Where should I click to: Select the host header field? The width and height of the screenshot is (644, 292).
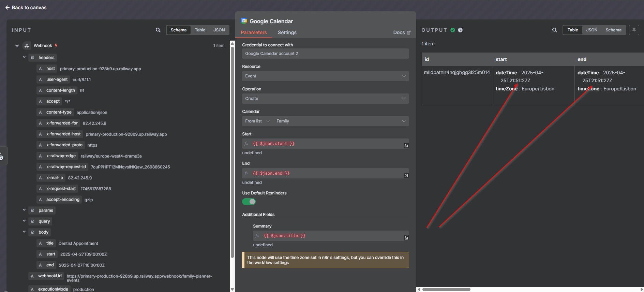point(47,69)
